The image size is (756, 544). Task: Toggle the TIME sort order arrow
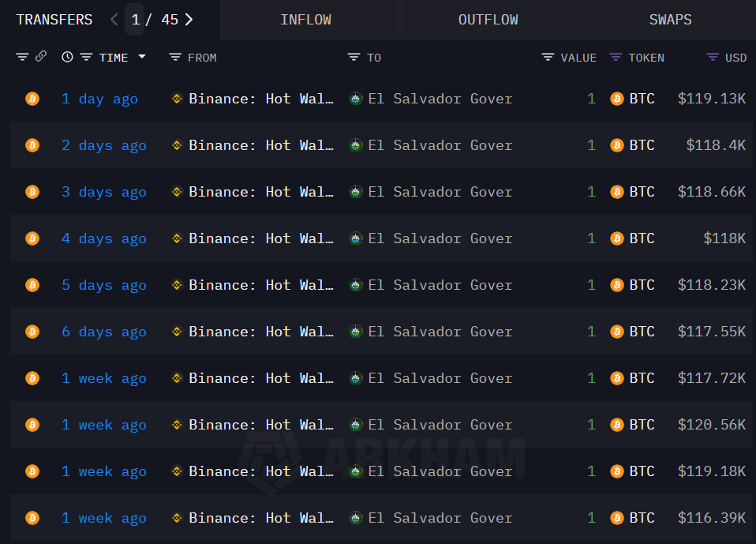142,57
